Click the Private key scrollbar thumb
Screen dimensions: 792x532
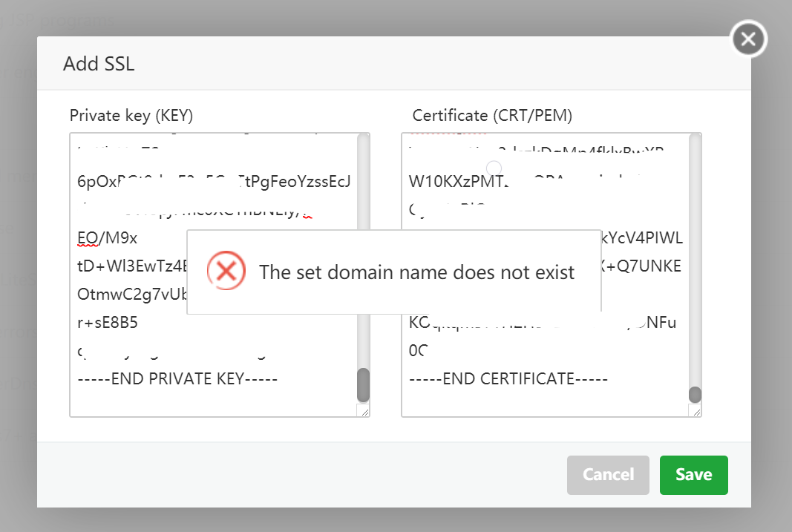(363, 384)
